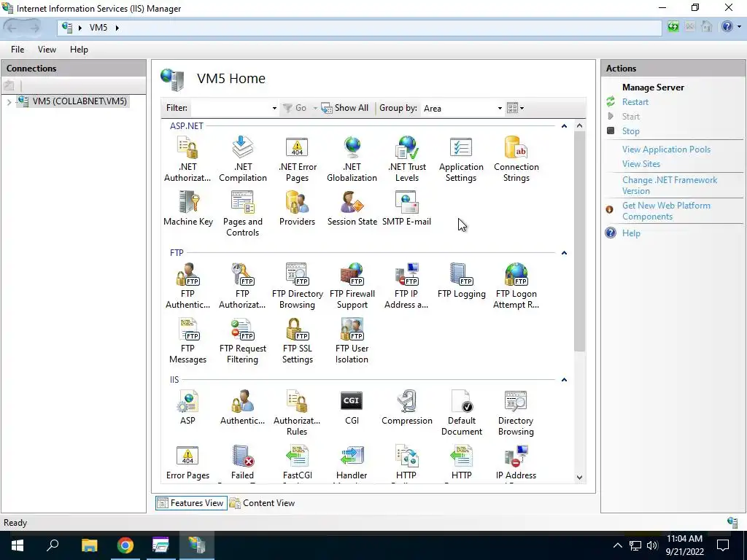The width and height of the screenshot is (747, 560).
Task: Open FTP IP Address restrictions feature
Action: tap(407, 286)
